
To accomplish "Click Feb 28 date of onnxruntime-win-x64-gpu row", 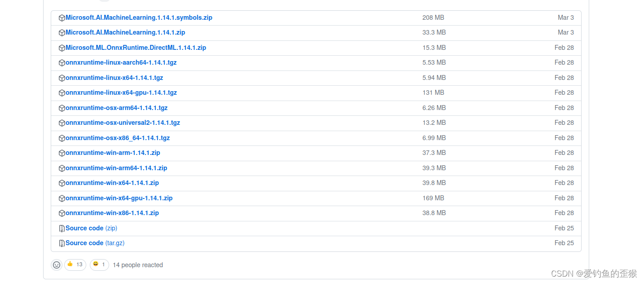I will click(x=564, y=198).
